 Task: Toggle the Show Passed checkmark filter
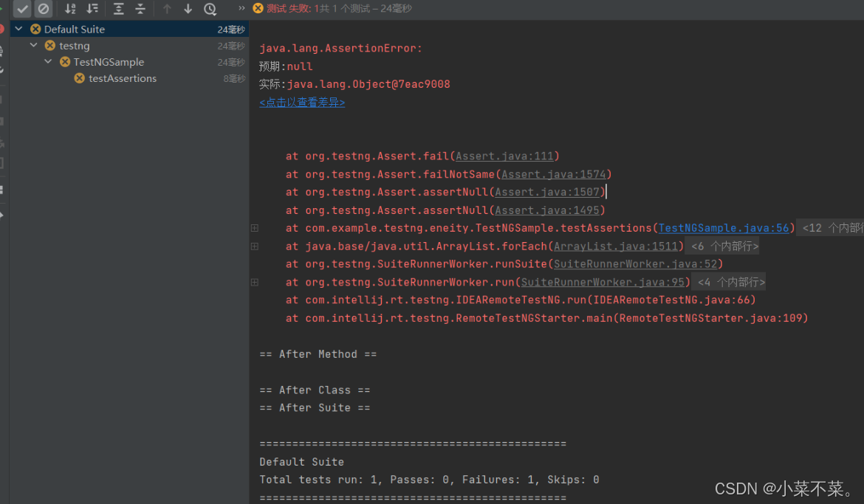23,9
